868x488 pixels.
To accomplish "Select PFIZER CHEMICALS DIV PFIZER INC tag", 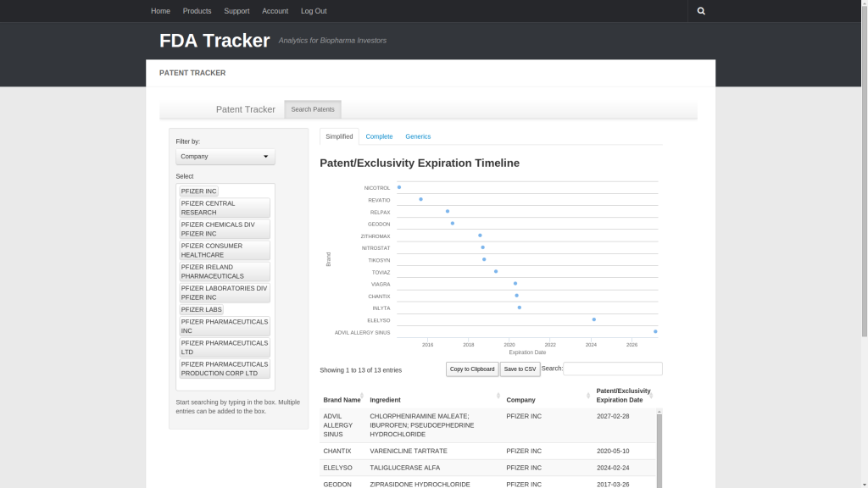I will [225, 229].
